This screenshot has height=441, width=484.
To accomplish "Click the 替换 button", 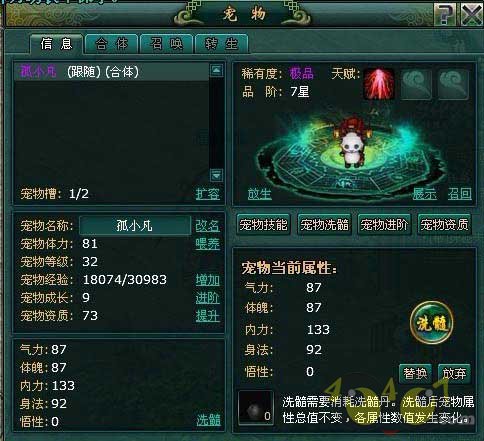I will coord(415,373).
